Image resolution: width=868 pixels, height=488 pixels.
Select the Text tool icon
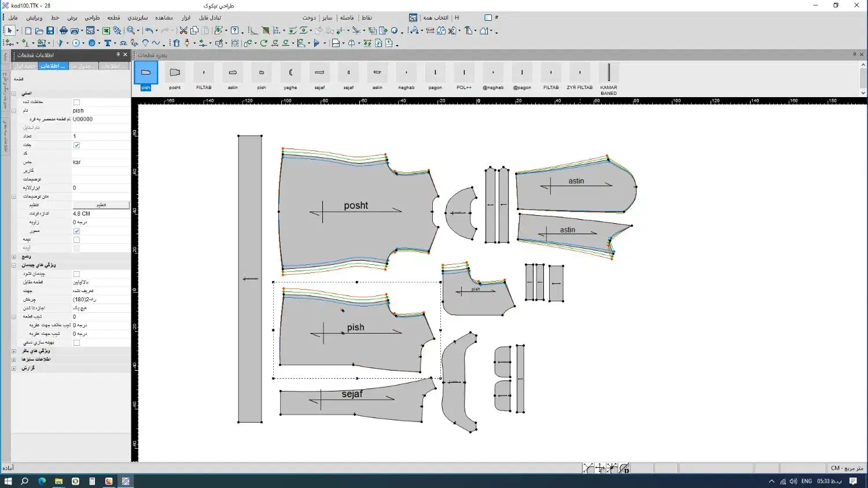[108, 43]
